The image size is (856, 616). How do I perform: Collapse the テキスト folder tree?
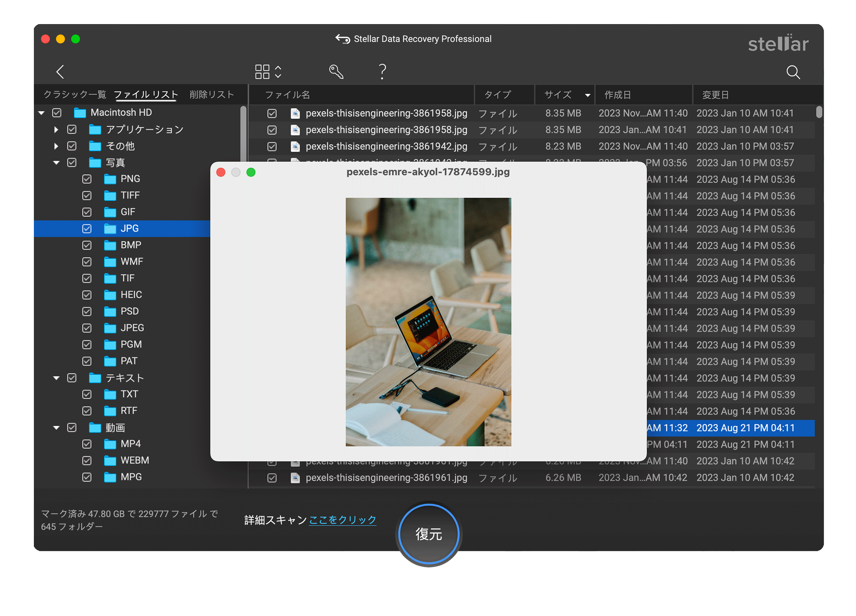point(56,378)
